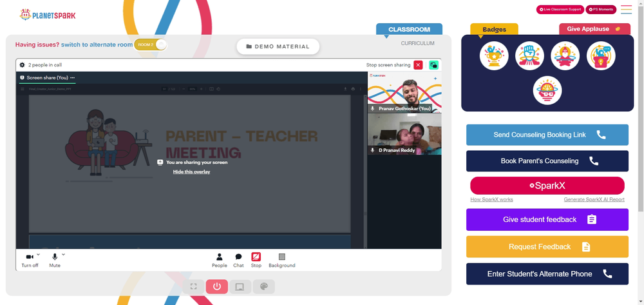
Task: Click the PlanetSpark logo
Action: click(48, 15)
